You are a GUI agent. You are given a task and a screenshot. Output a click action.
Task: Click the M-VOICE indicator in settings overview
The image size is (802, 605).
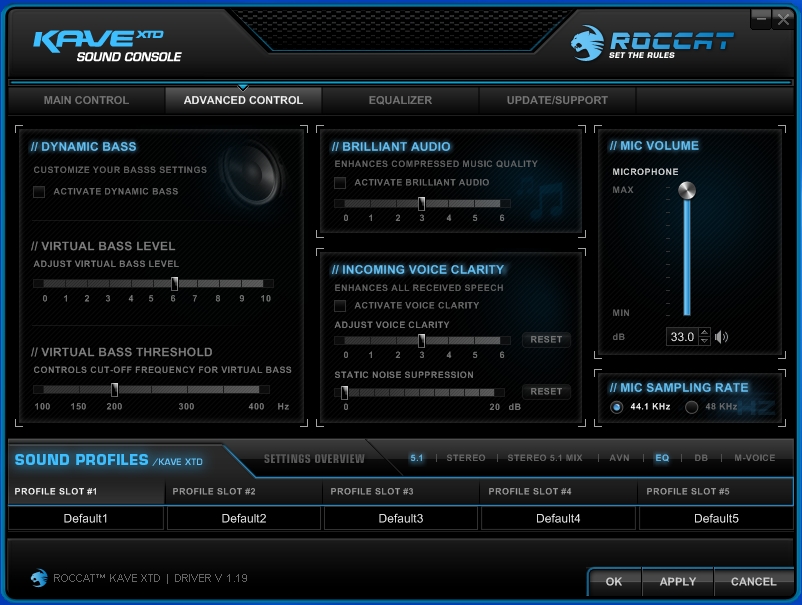coord(754,458)
